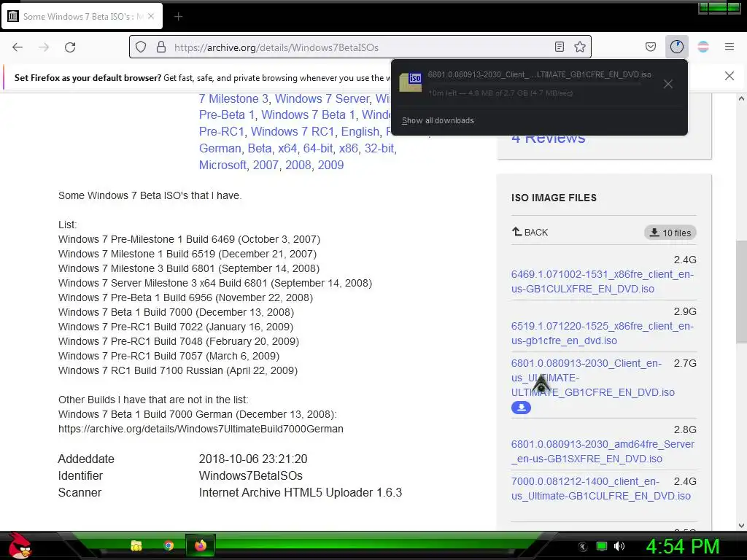Open 6469.1.071002-1531 x86fre client ISO link
747x560 pixels.
[602, 281]
